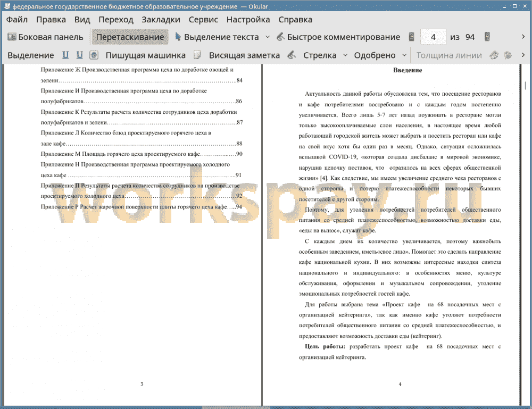Click the footer page number 3
The width and height of the screenshot is (532, 409).
pyautogui.click(x=142, y=384)
